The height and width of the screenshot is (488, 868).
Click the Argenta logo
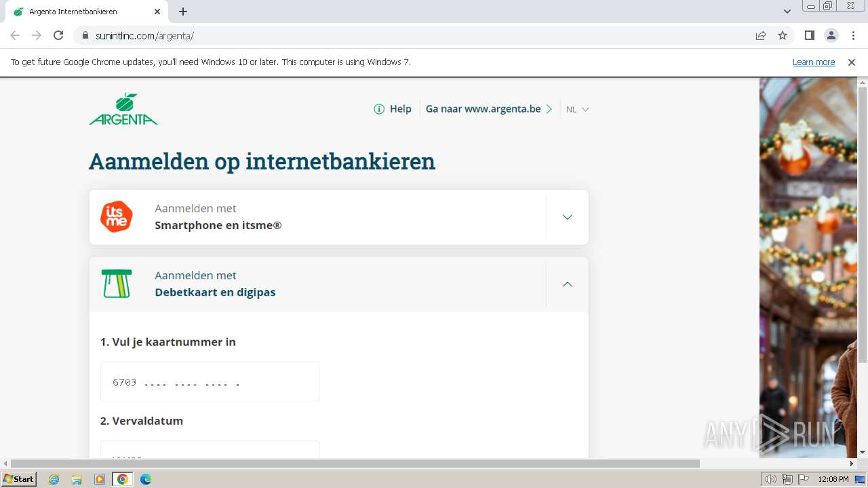click(x=123, y=109)
